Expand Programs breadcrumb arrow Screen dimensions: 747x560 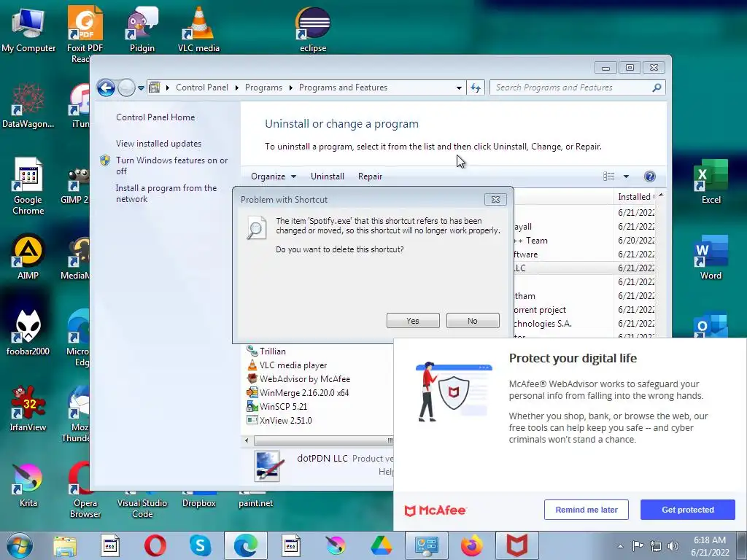[x=290, y=87]
